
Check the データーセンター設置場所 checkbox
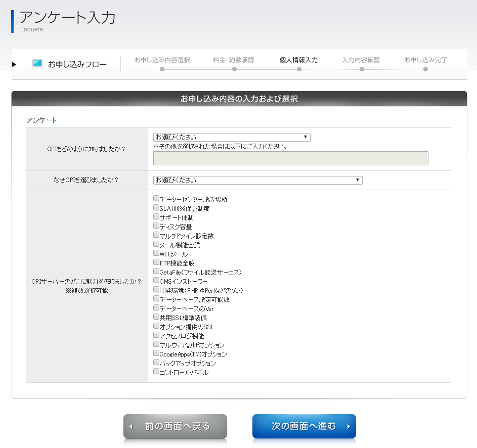(156, 199)
